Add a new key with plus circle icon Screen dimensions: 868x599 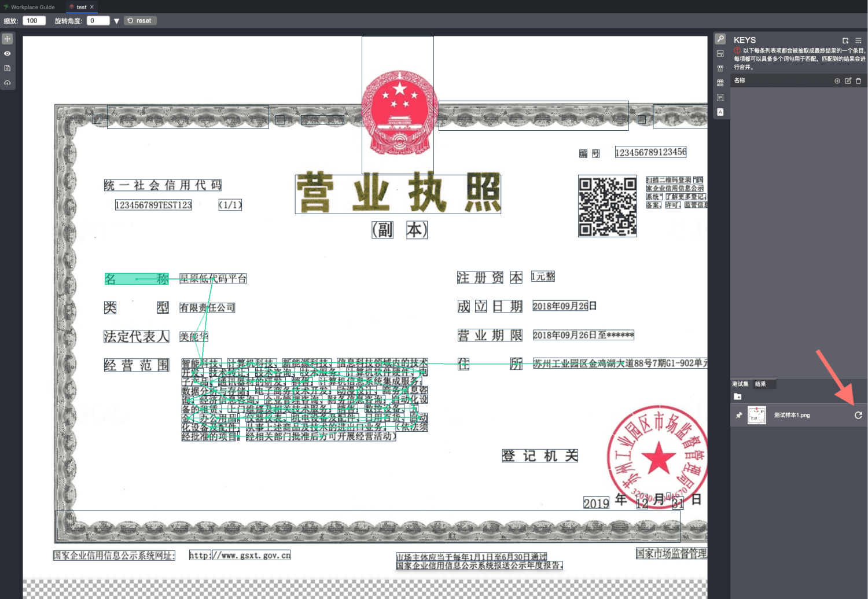click(837, 81)
